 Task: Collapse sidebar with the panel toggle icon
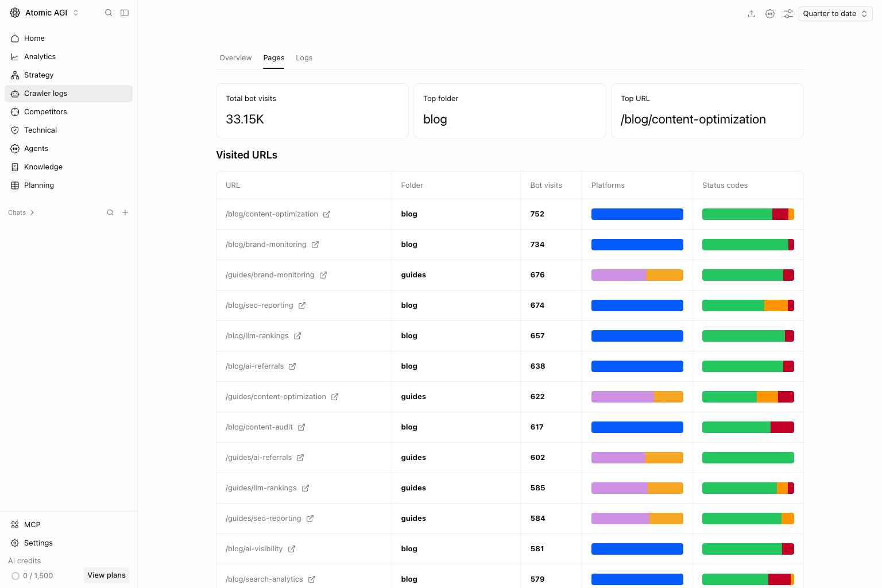125,13
